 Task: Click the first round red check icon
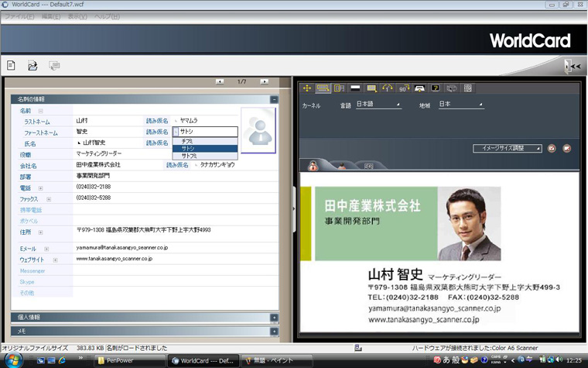point(552,148)
